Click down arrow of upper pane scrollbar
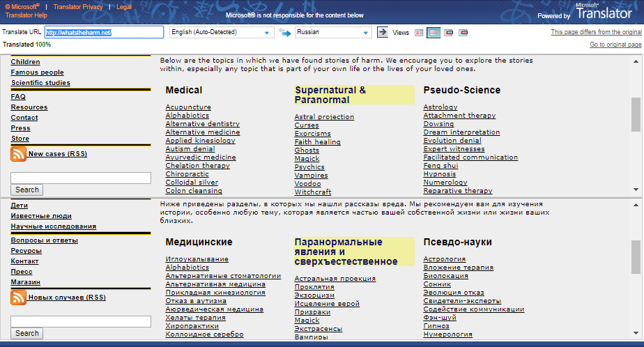Screen dimensions: 644x347 tap(636, 190)
